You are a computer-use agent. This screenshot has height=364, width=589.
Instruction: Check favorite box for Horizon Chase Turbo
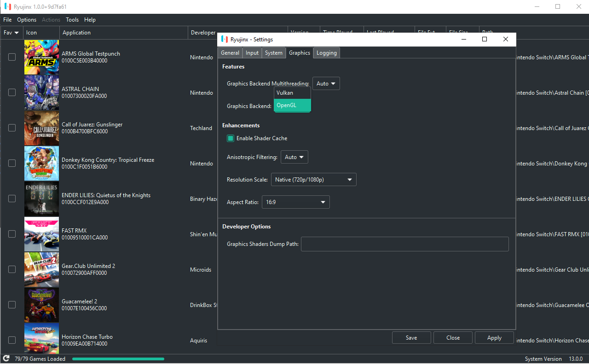[x=12, y=340]
